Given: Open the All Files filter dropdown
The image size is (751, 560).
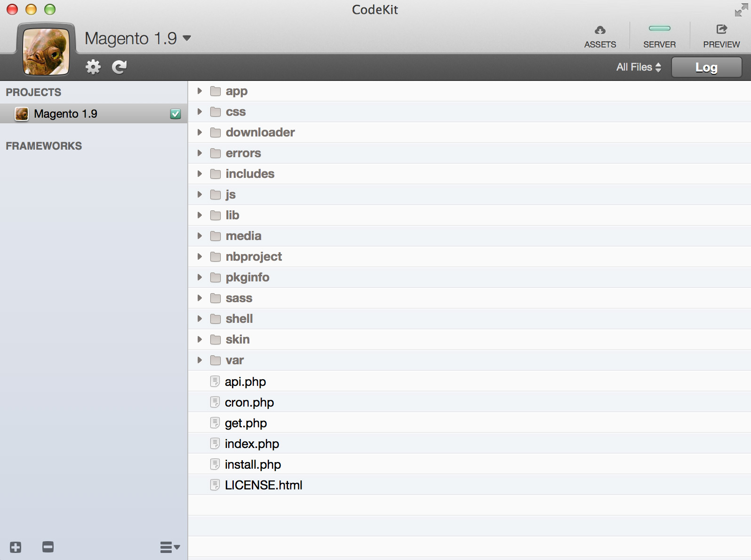Looking at the screenshot, I should [639, 67].
